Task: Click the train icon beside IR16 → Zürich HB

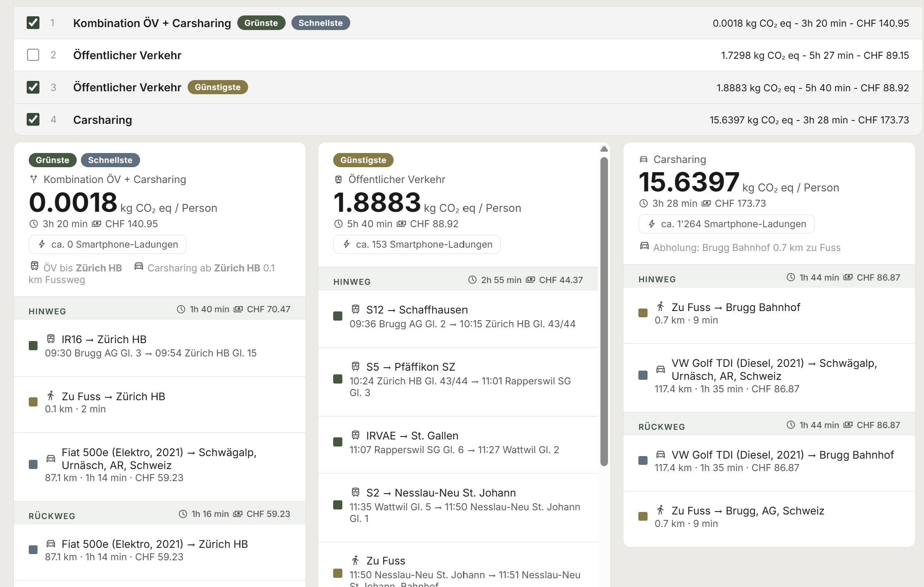Action: (51, 339)
